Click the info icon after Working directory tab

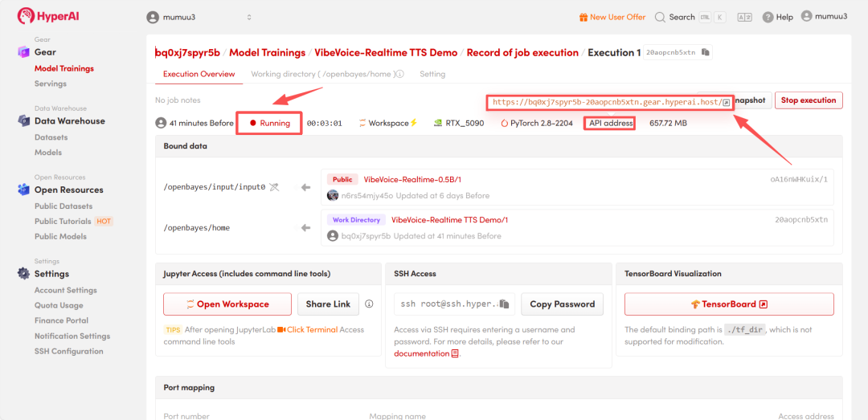click(x=400, y=74)
